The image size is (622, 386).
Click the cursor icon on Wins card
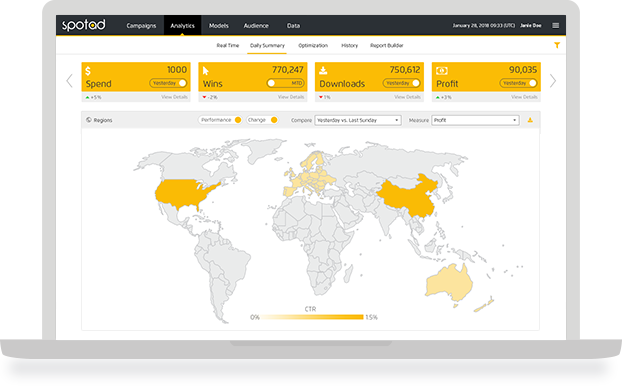click(x=205, y=71)
